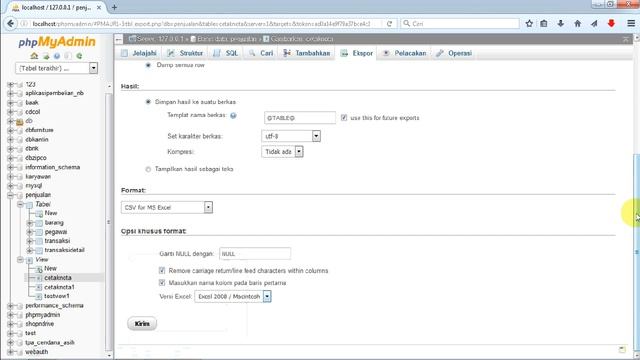This screenshot has width=640, height=360.
Task: Select Simpan hasil ke suatu berkas option
Action: 148,102
